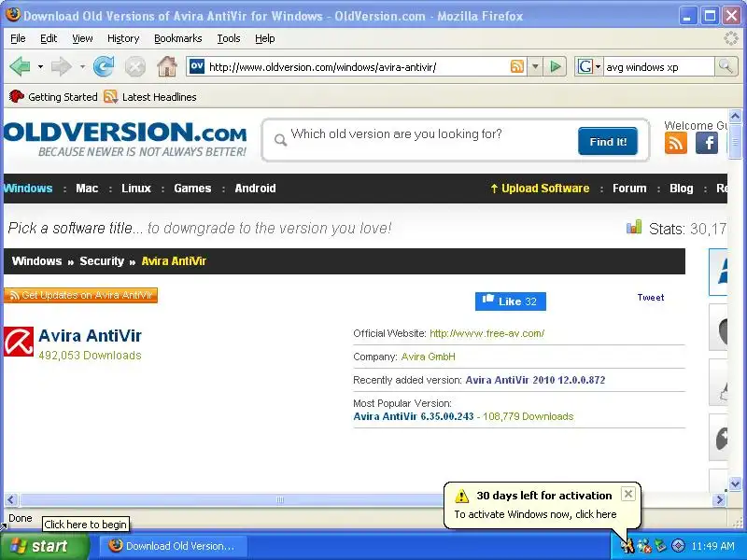The height and width of the screenshot is (560, 747).
Task: Open the View menu
Action: 82,38
